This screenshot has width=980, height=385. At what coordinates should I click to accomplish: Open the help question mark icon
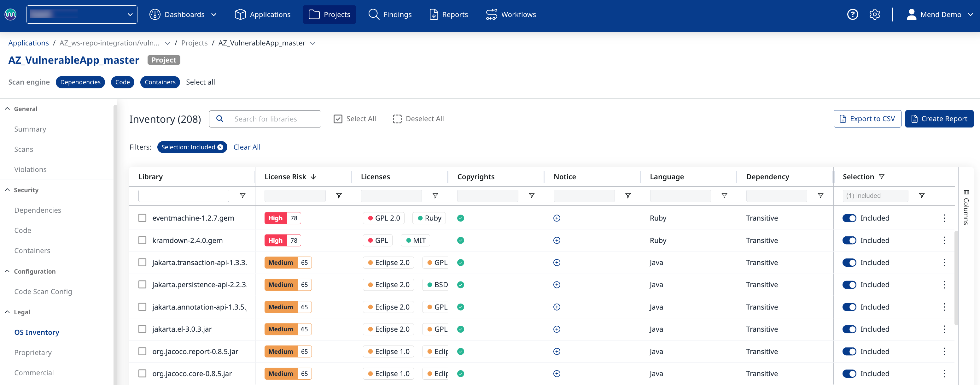(x=852, y=15)
